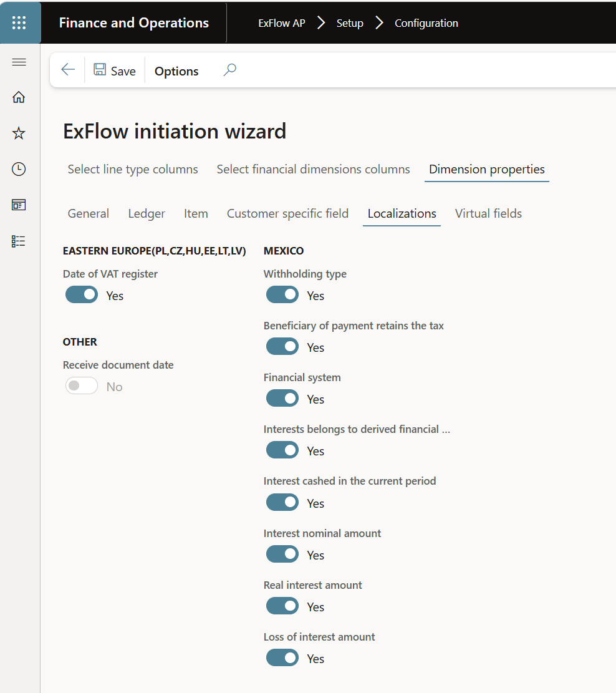
Task: Toggle Loss of interest amount switch
Action: point(282,657)
